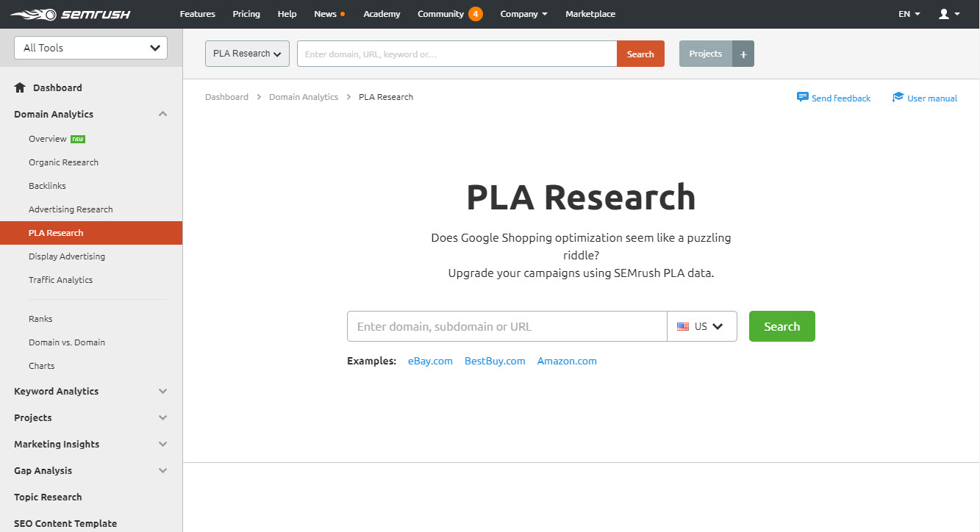Open the All Tools dropdown

point(90,47)
